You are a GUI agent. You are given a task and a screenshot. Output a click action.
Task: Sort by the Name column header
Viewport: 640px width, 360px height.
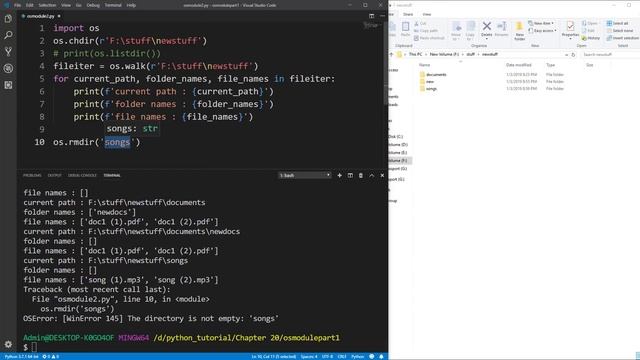click(x=424, y=65)
